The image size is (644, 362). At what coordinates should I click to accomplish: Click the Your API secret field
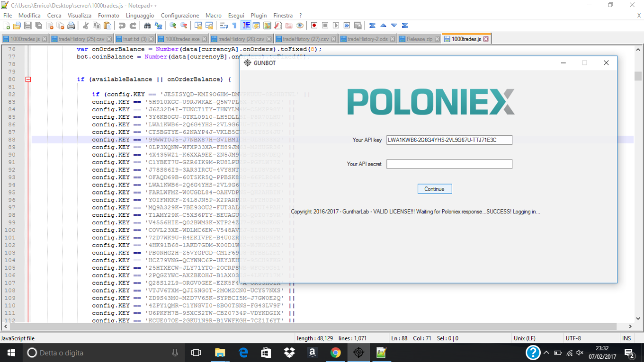449,164
